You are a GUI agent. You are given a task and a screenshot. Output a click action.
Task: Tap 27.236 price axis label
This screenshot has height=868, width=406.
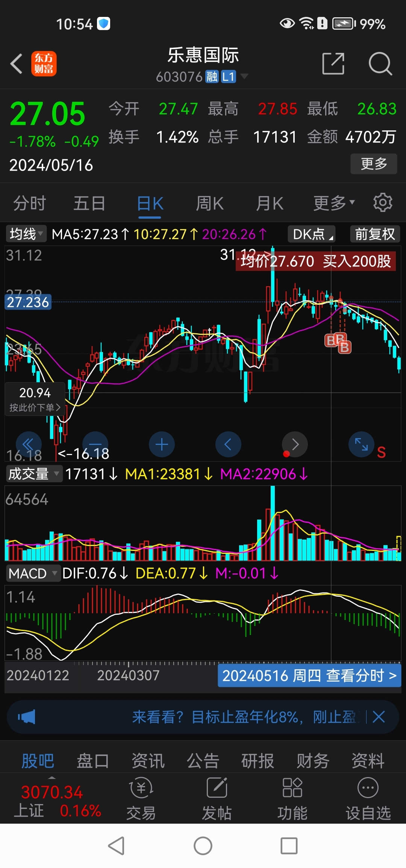tap(28, 302)
